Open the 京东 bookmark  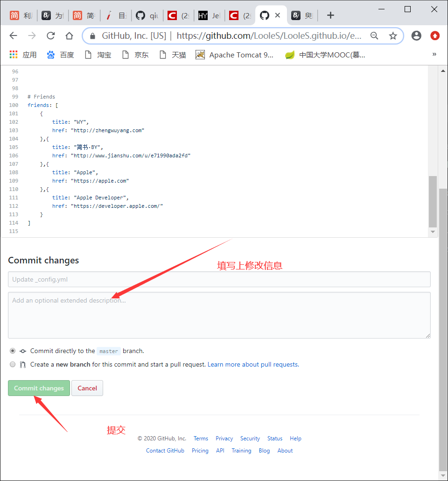[135, 55]
